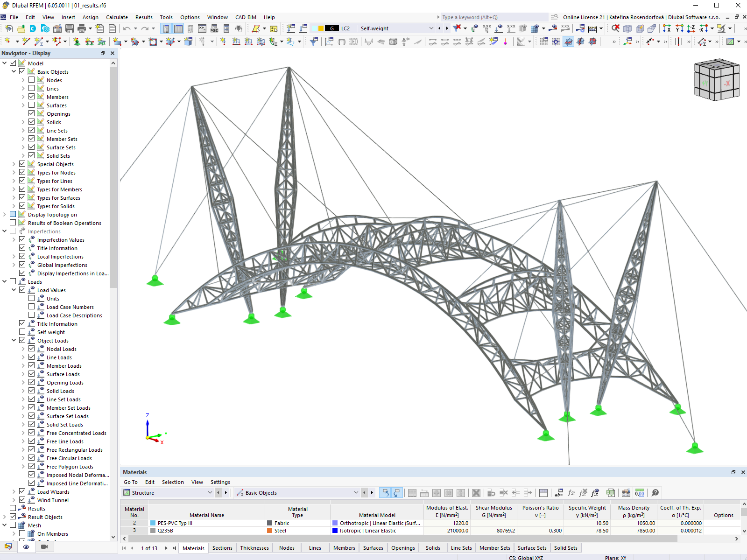Click the Go To button in Materials panel

point(130,482)
